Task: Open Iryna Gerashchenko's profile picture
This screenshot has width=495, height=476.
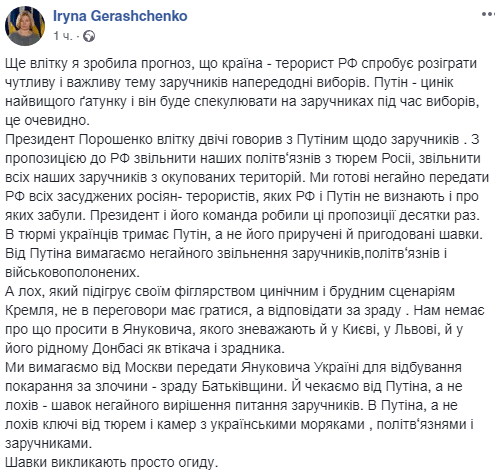Action: (x=25, y=26)
